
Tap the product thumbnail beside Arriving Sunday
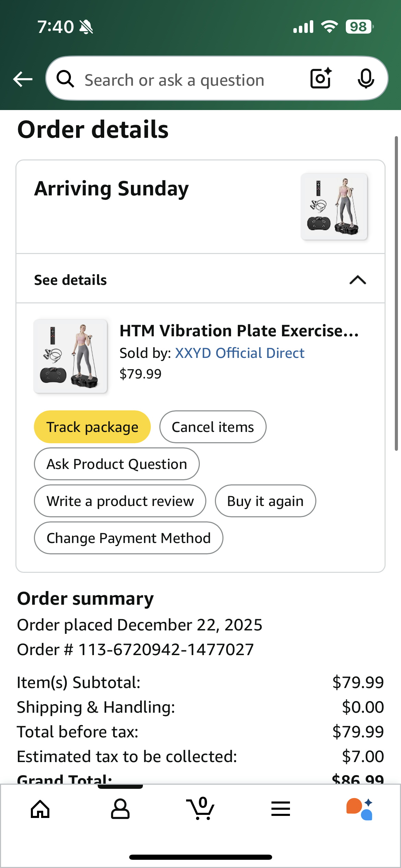tap(334, 206)
